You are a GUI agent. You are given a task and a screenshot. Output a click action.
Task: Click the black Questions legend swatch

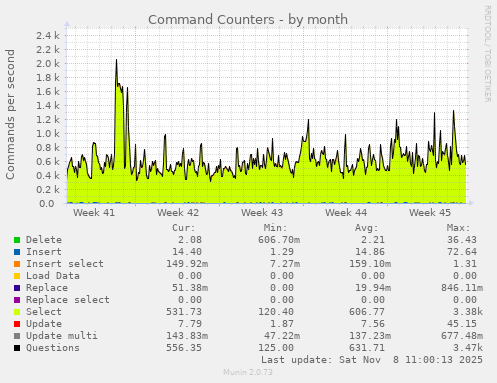click(17, 348)
